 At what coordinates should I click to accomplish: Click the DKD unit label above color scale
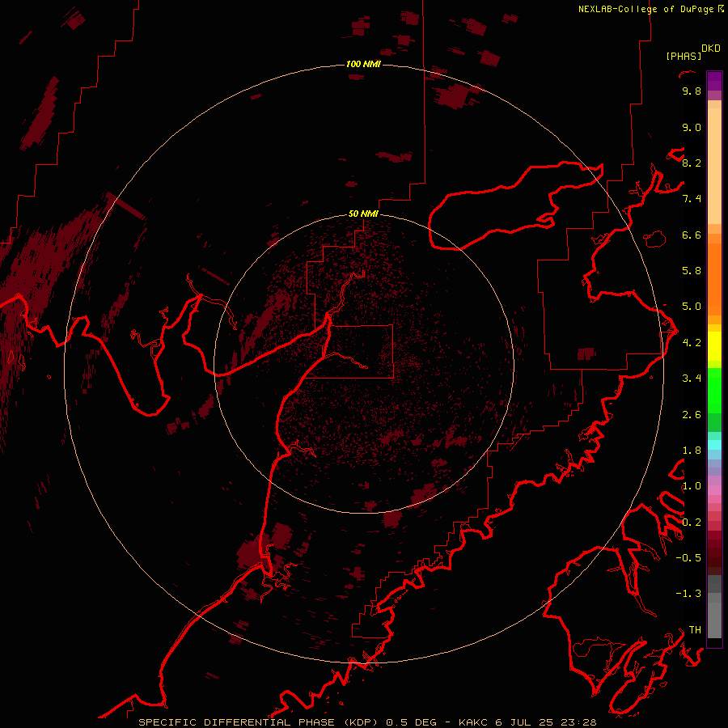710,49
